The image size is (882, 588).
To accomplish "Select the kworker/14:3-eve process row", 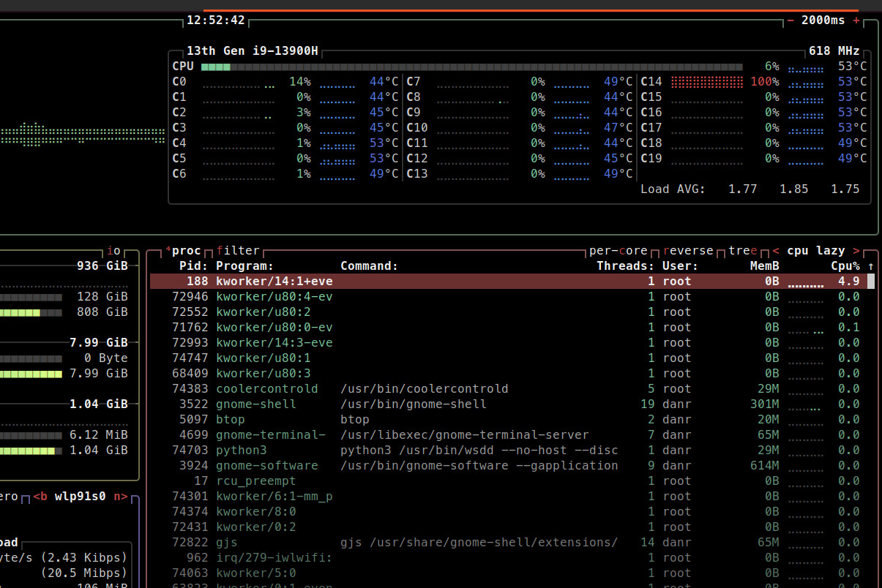I will pos(509,342).
